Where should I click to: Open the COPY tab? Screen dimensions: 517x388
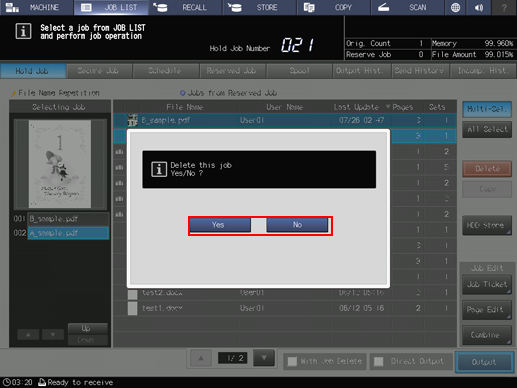tap(334, 7)
